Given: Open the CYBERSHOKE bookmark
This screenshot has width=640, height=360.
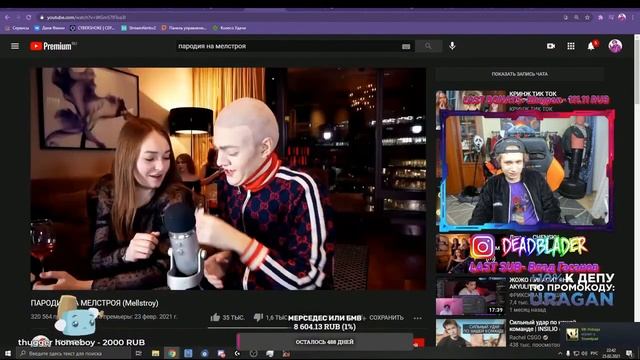Looking at the screenshot, I should pyautogui.click(x=93, y=28).
